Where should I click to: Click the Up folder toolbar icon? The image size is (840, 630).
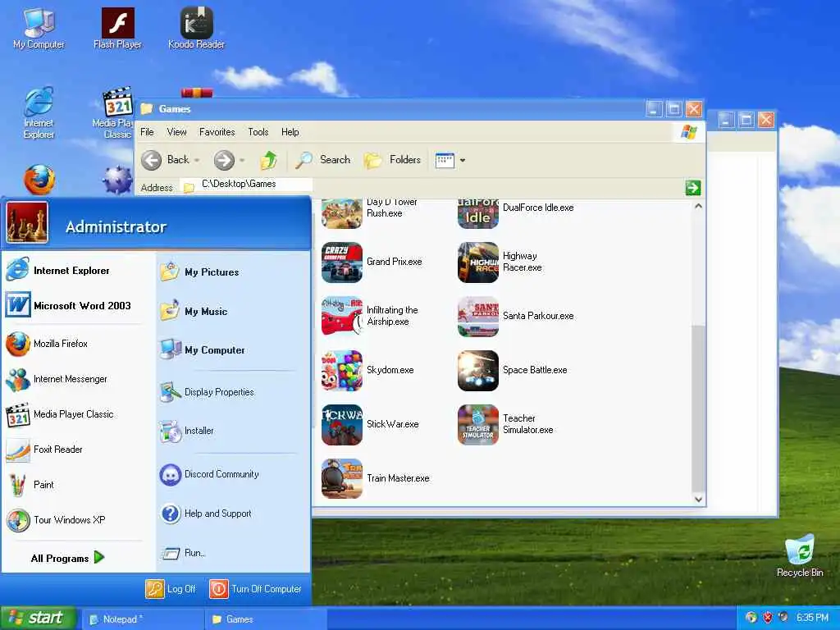pyautogui.click(x=268, y=160)
